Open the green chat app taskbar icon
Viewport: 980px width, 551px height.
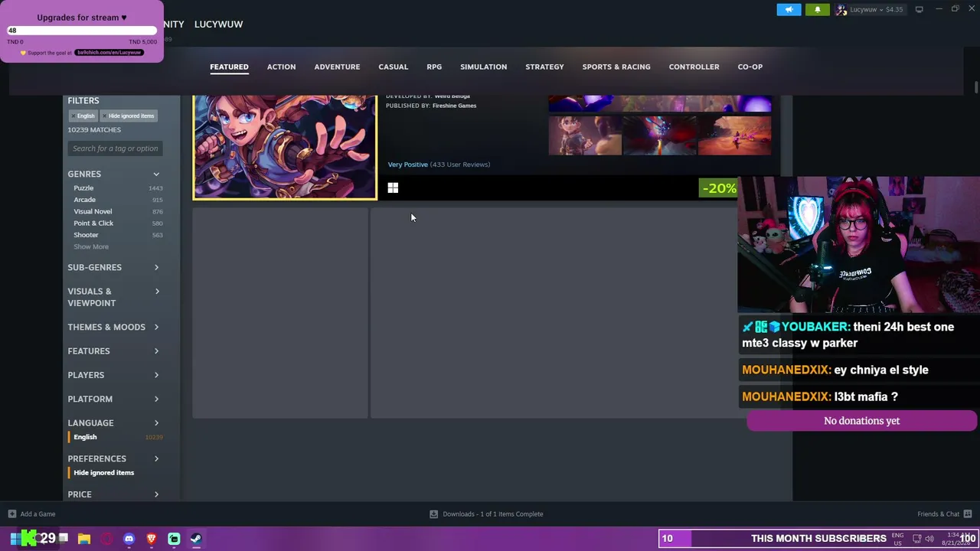pyautogui.click(x=174, y=539)
